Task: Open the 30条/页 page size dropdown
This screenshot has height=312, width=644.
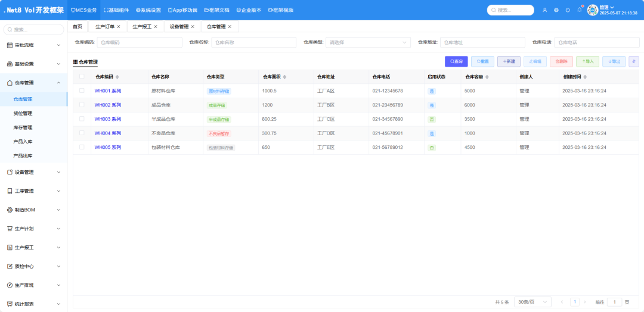Action: (x=532, y=302)
